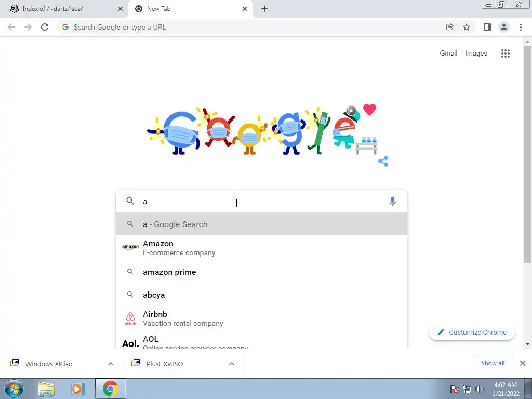The height and width of the screenshot is (399, 532).
Task: Click the Show desktop strip on taskbar
Action: click(x=528, y=389)
